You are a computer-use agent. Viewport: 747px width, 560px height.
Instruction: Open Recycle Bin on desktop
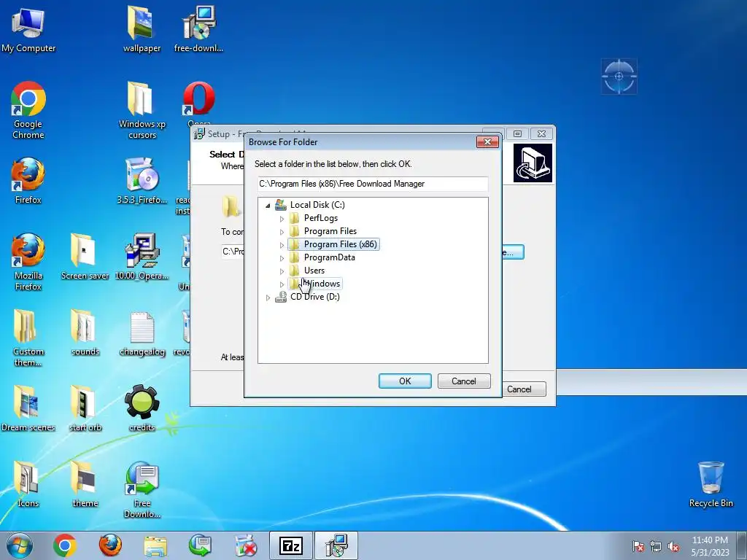(x=711, y=484)
